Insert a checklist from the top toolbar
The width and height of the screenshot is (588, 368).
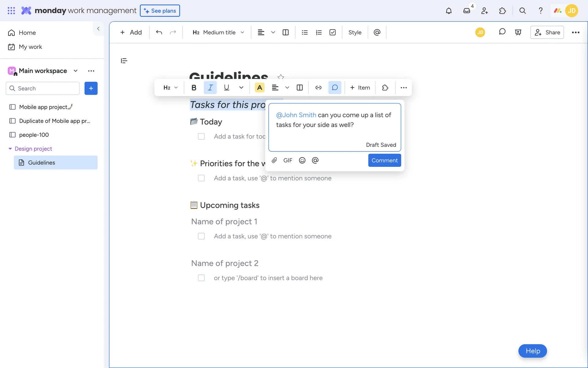pyautogui.click(x=333, y=33)
